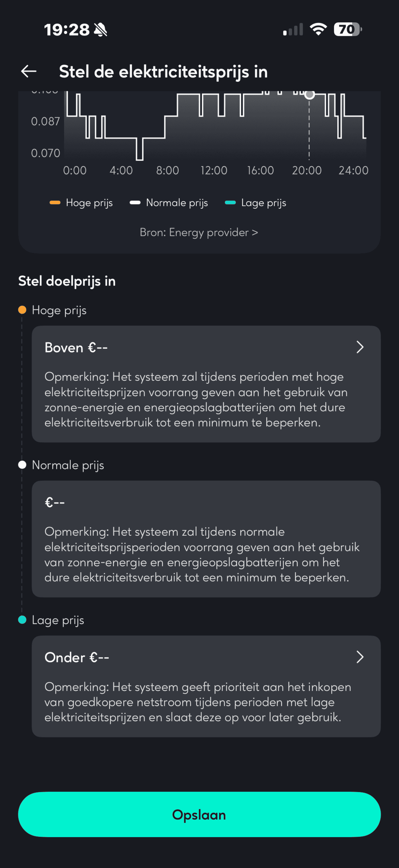
Task: Tap the cellular signal bars icon
Action: 293,30
